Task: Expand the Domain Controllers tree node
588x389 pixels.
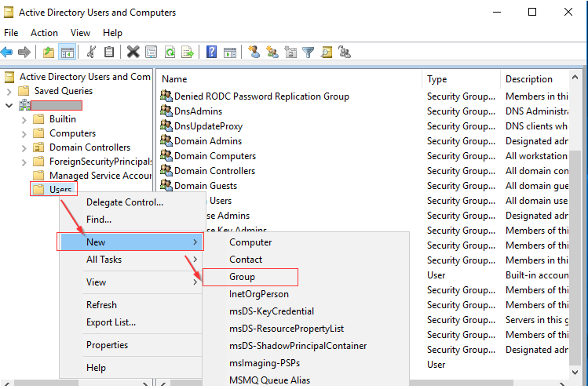Action: 24,148
